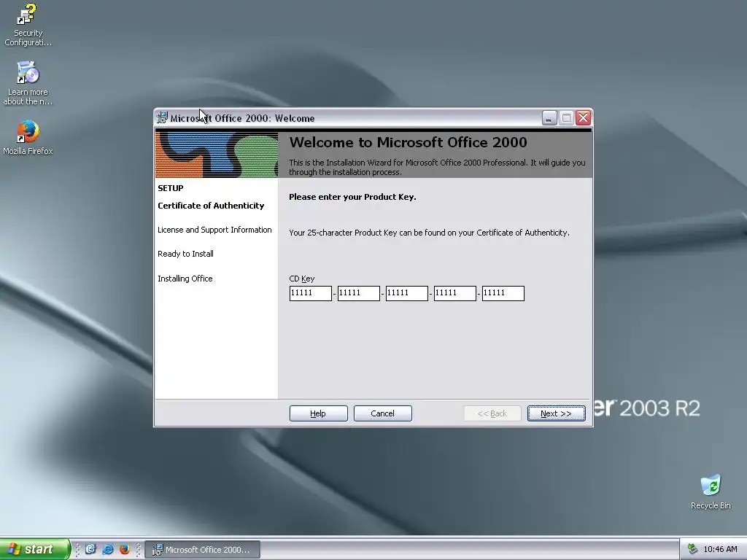
Task: Open the Start menu
Action: pos(34,549)
